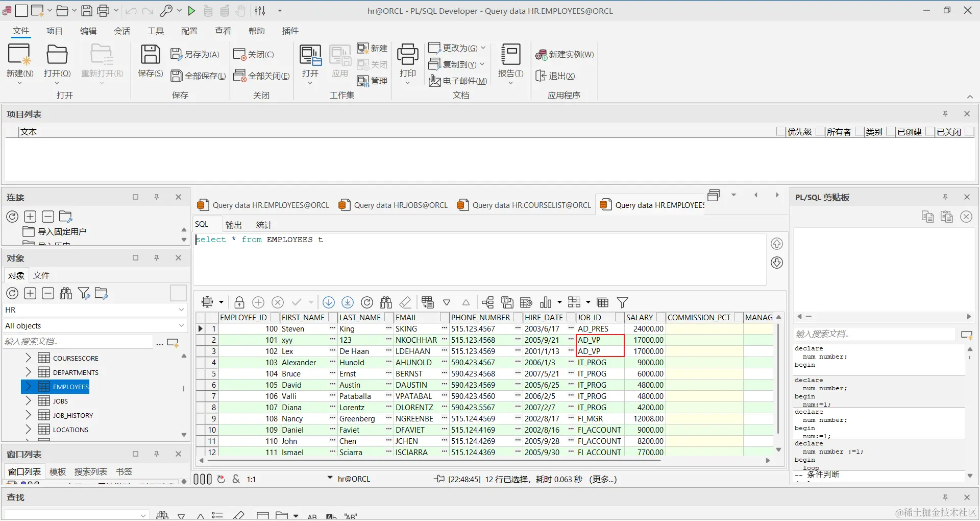
Task: Click the 新建实例 button
Action: point(564,55)
